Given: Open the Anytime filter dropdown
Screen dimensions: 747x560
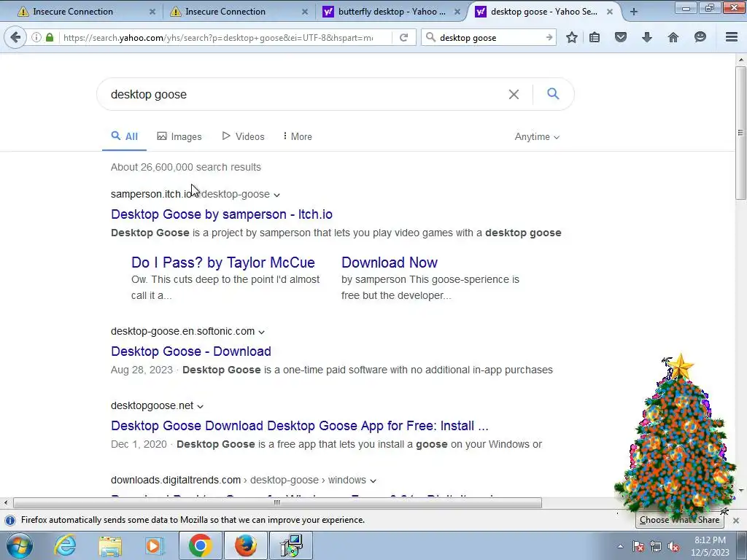Looking at the screenshot, I should (537, 137).
